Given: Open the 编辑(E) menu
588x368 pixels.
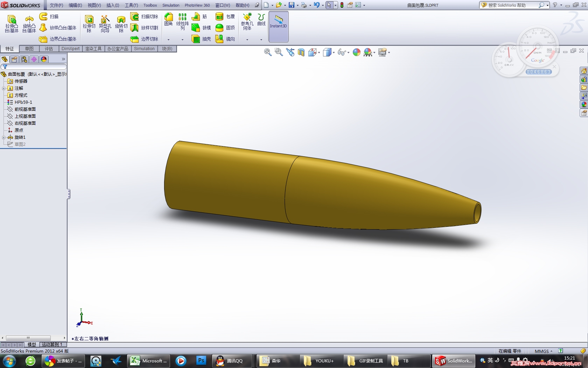Looking at the screenshot, I should tap(75, 5).
